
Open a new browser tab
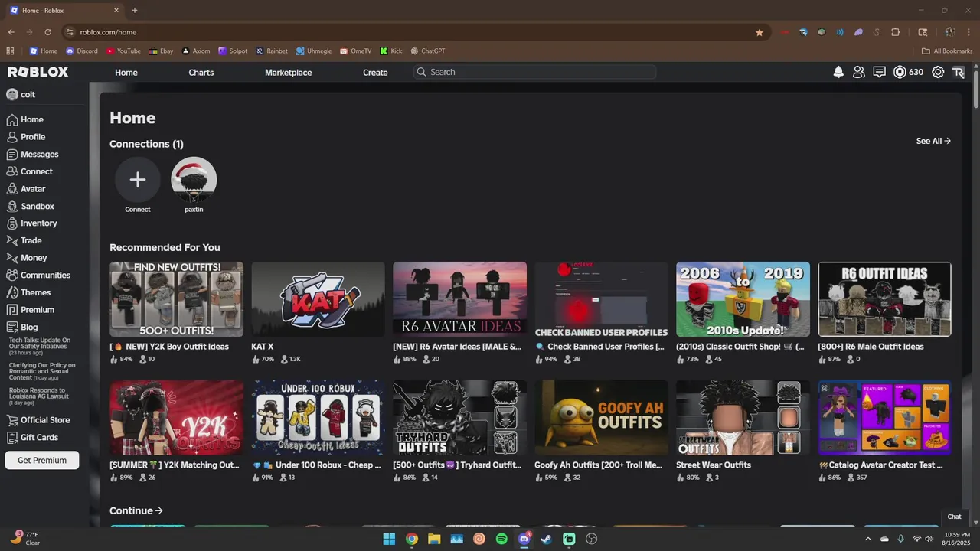pyautogui.click(x=135, y=10)
